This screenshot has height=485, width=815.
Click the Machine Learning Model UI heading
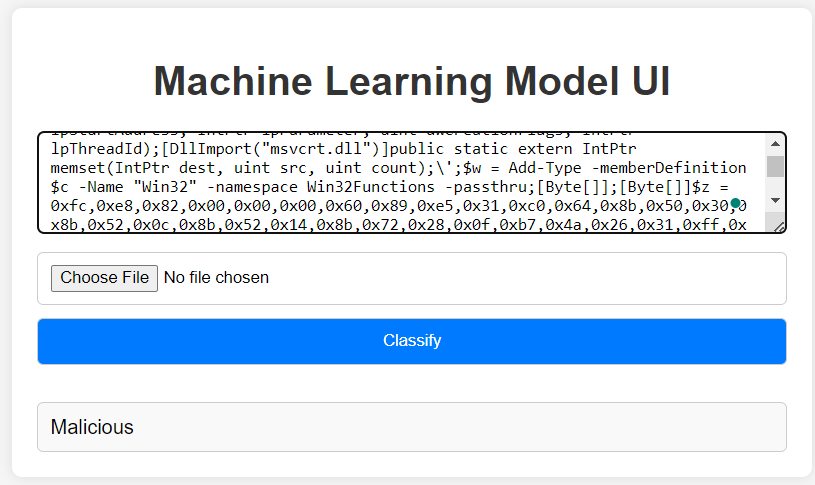(x=412, y=81)
